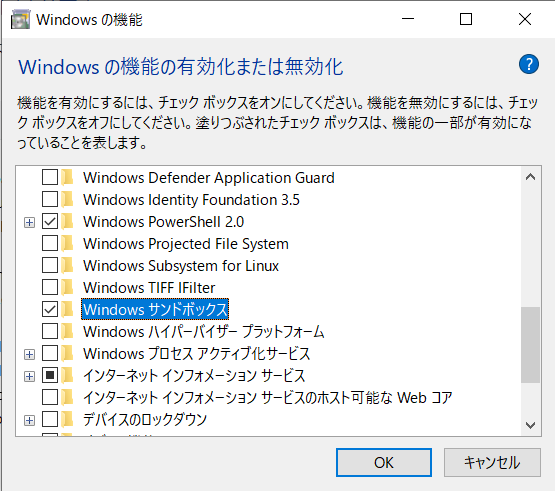Check ホスト可能な Web コア checkbox
555x491 pixels.
click(50, 398)
